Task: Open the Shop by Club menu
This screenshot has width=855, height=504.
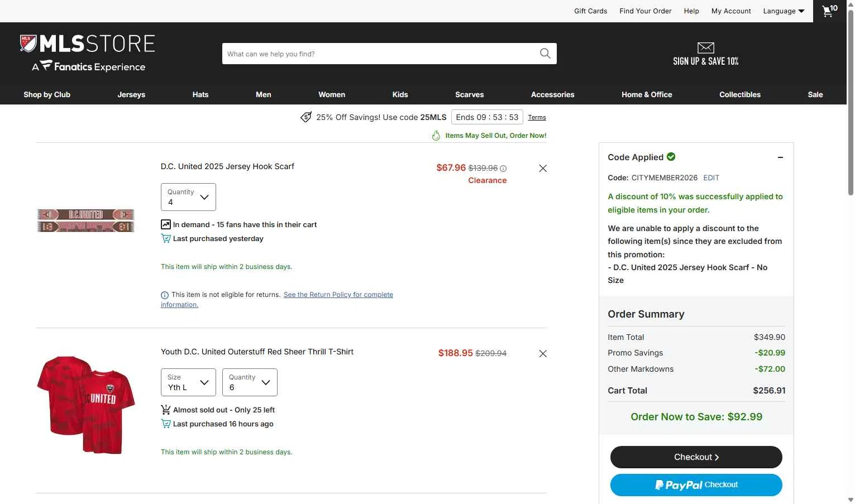Action: point(47,94)
